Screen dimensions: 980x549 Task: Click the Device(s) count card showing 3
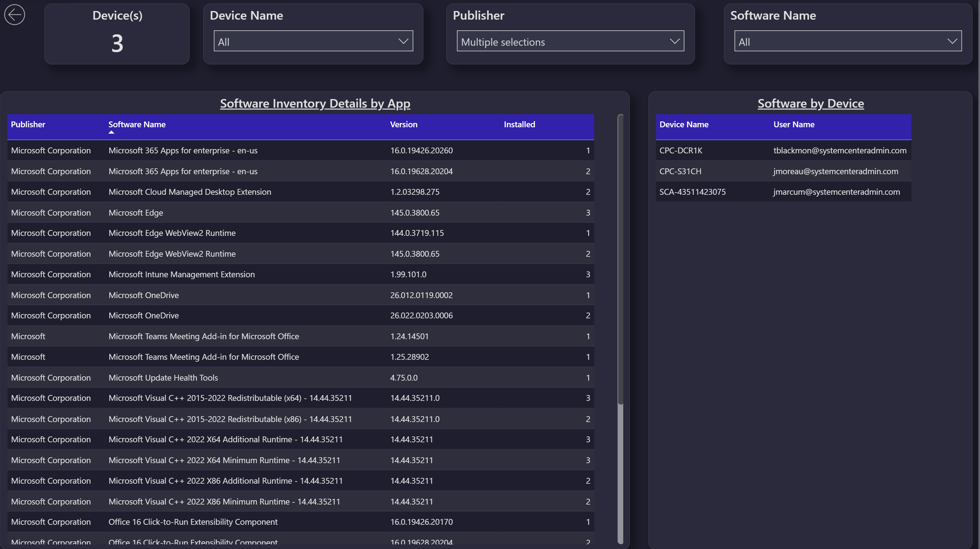[x=117, y=34]
